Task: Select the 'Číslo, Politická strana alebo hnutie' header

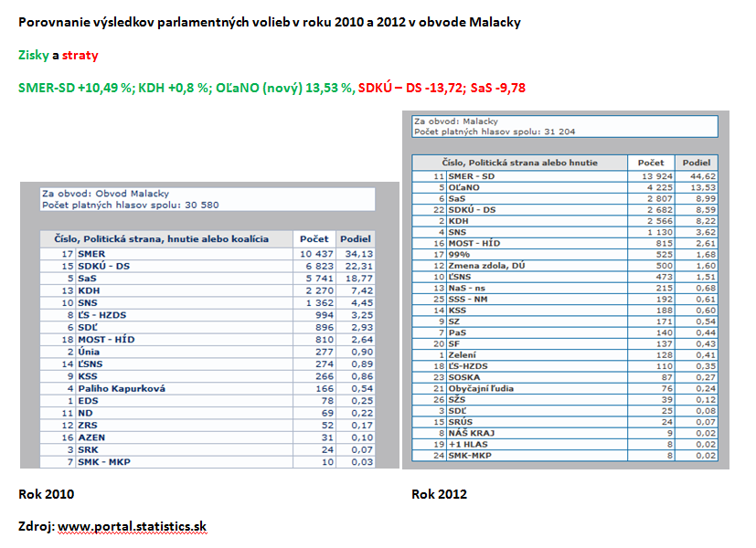Action: click(x=520, y=162)
